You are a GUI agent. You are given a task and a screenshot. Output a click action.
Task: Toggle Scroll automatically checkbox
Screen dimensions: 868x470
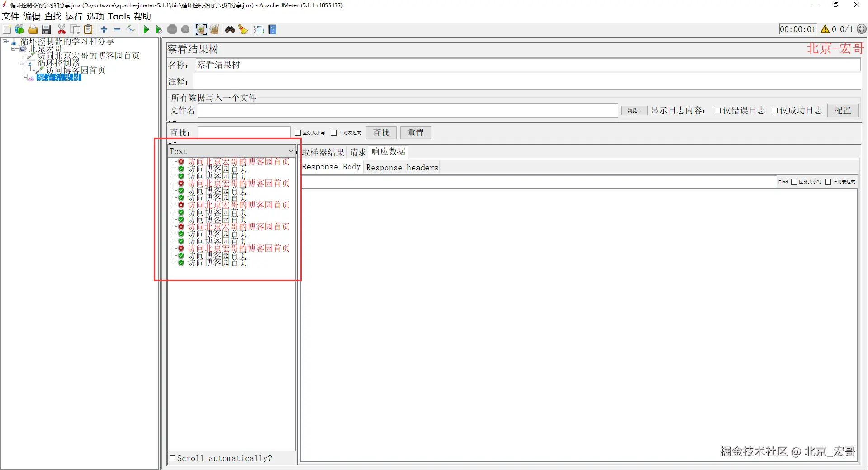[x=172, y=458]
